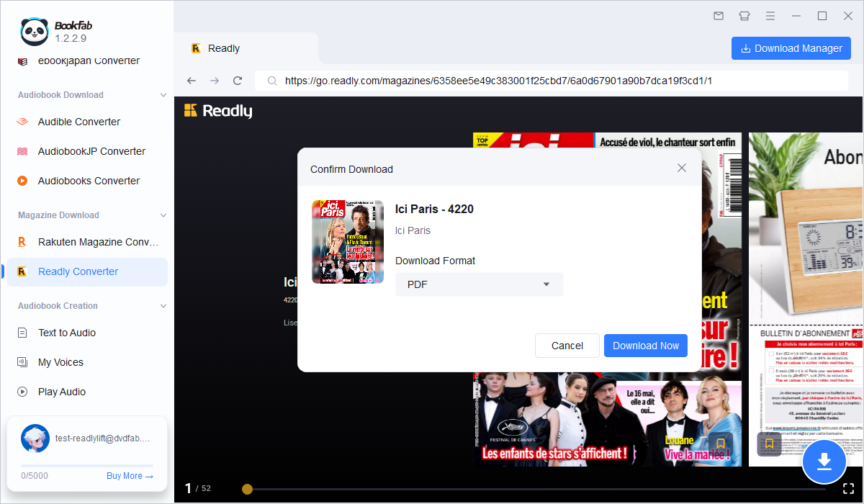Click the Audible Converter icon

click(x=22, y=122)
